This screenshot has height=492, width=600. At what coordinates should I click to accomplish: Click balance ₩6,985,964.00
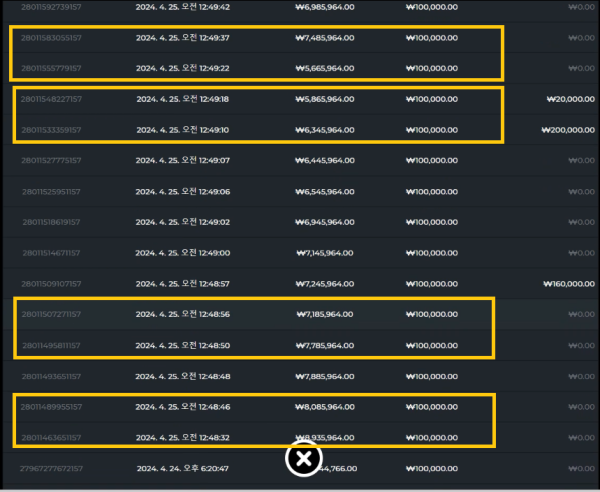coord(325,7)
